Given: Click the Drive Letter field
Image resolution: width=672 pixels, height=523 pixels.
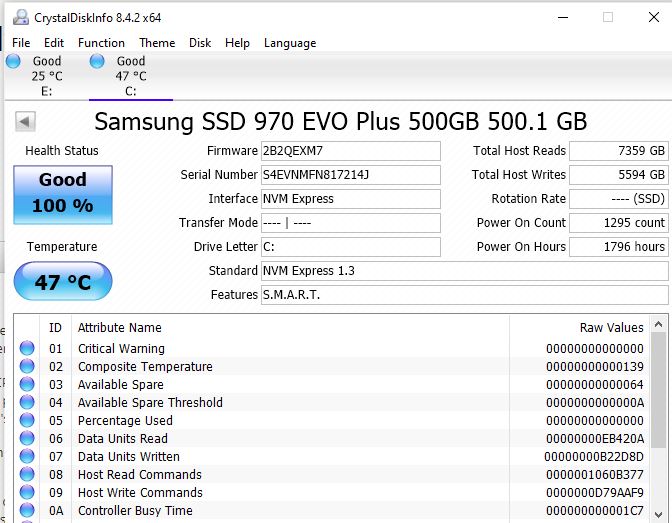Looking at the screenshot, I should pos(351,247).
